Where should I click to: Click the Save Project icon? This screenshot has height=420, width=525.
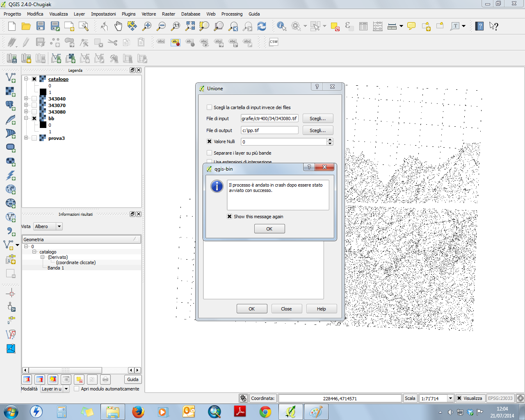(x=40, y=27)
